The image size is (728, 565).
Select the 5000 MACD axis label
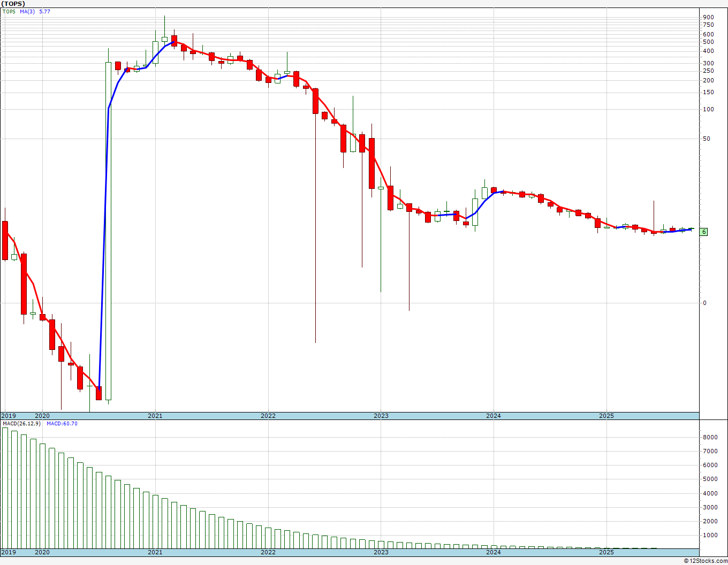[709, 479]
